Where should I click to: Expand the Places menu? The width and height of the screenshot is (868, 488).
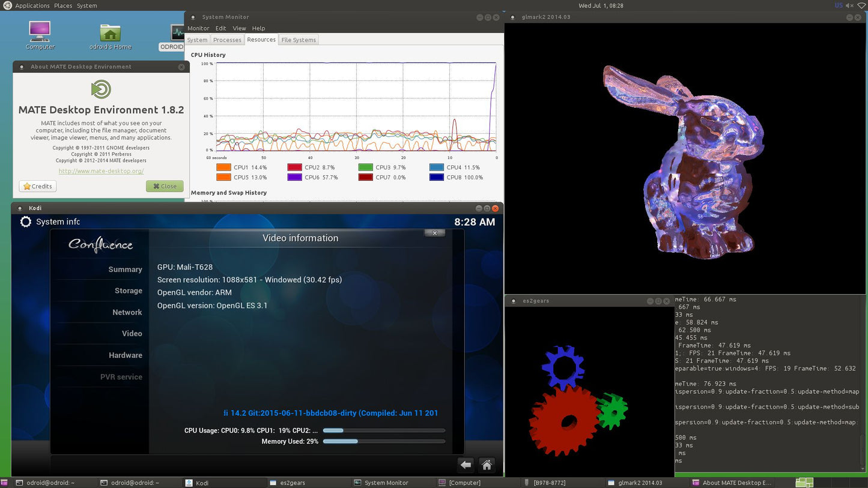pos(63,5)
